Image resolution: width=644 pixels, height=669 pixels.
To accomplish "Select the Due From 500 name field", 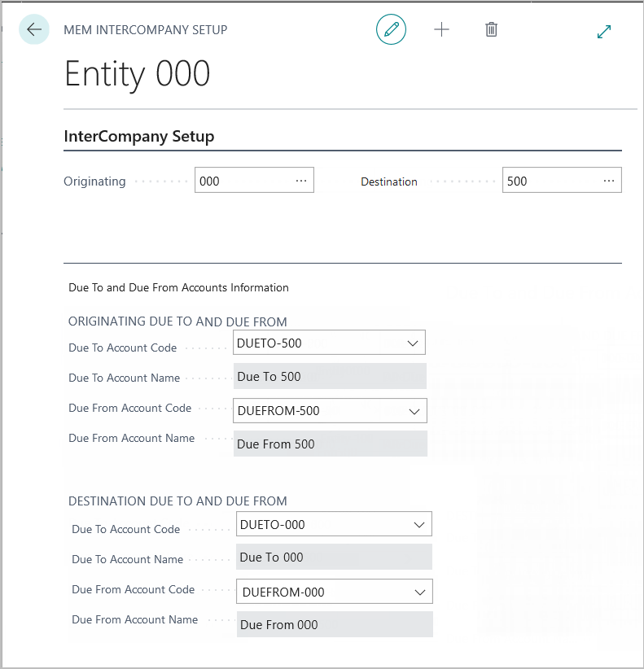I will tap(329, 444).
